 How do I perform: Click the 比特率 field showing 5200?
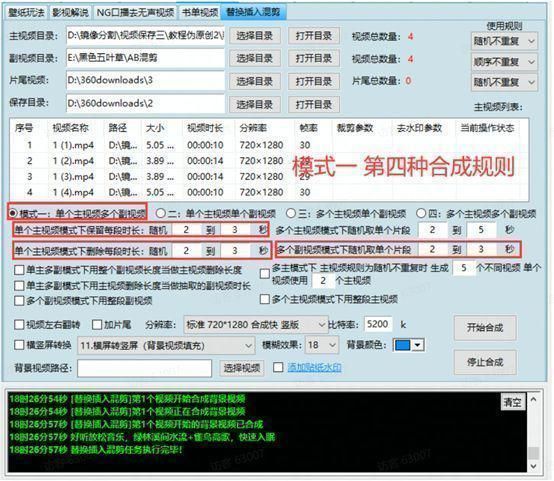click(378, 324)
